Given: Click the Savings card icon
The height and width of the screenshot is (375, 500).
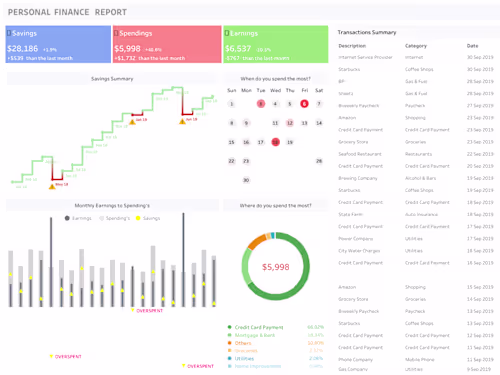Looking at the screenshot, I should point(9,33).
